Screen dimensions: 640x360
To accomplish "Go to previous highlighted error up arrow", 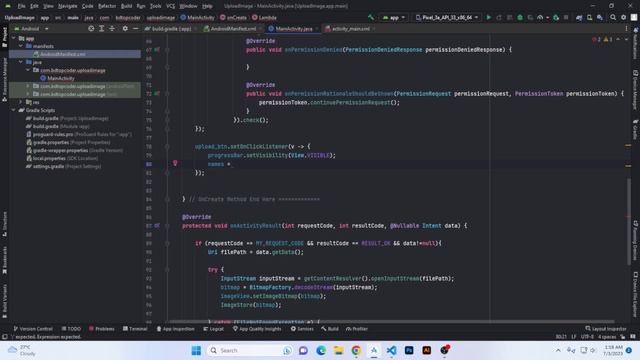I will coord(618,39).
